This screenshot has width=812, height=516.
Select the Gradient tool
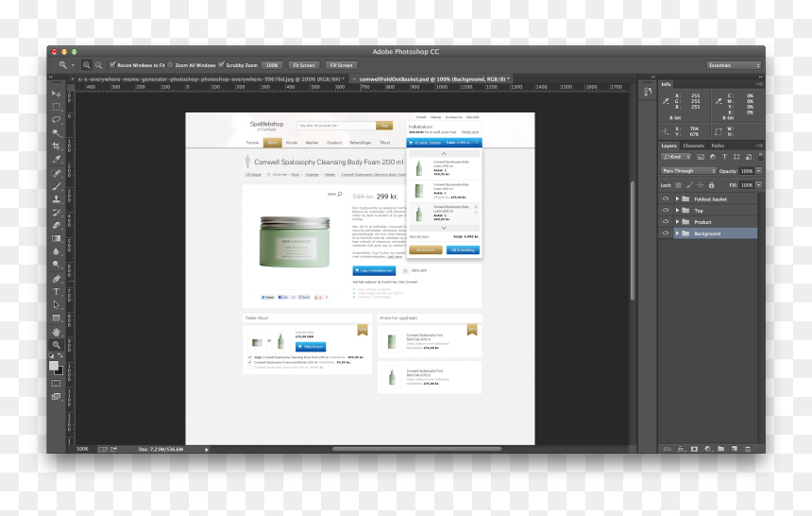click(56, 238)
